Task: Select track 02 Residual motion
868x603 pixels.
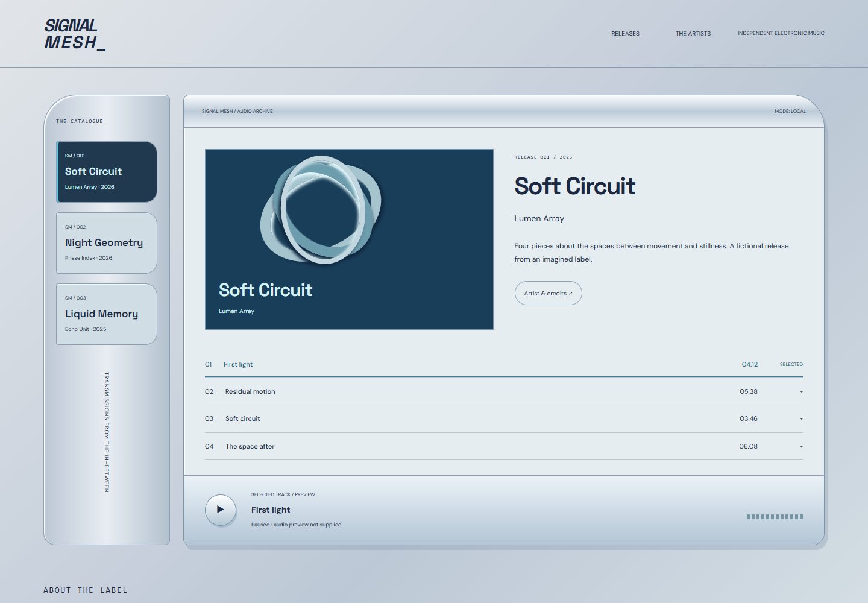Action: tap(503, 391)
